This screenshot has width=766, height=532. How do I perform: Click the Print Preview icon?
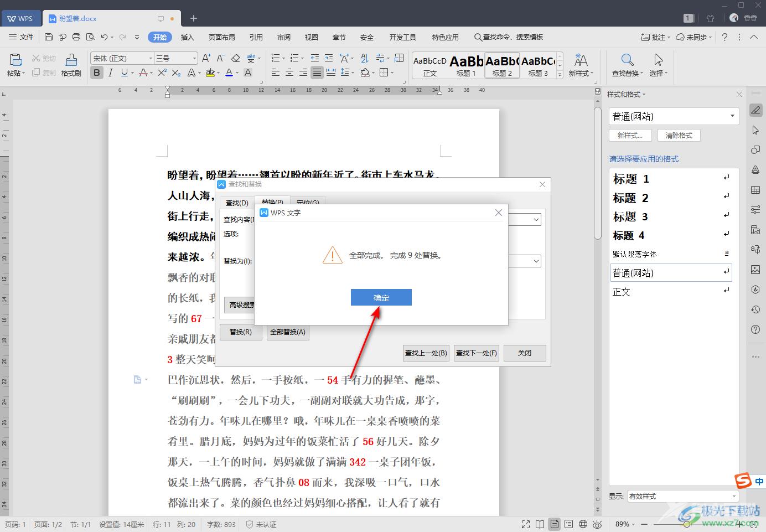[x=90, y=37]
